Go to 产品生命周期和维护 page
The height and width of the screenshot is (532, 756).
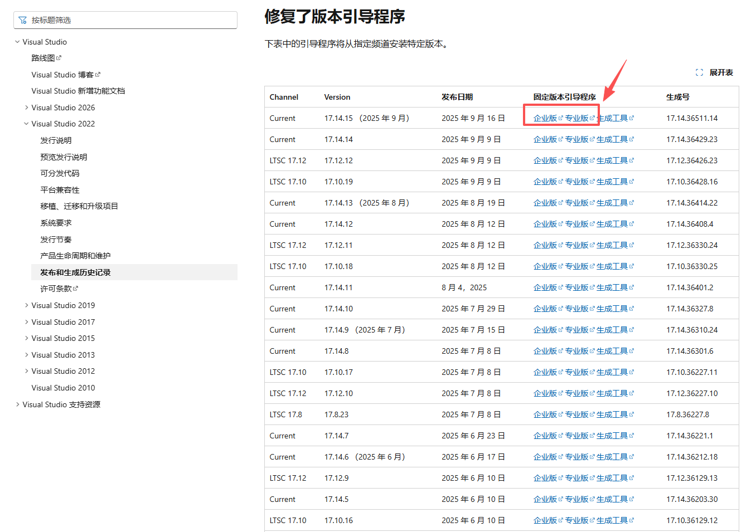click(75, 256)
